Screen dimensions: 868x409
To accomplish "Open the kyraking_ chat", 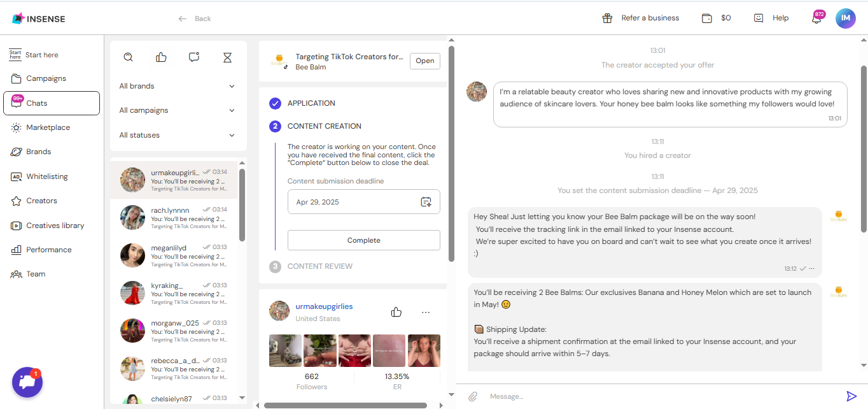I will (x=174, y=293).
